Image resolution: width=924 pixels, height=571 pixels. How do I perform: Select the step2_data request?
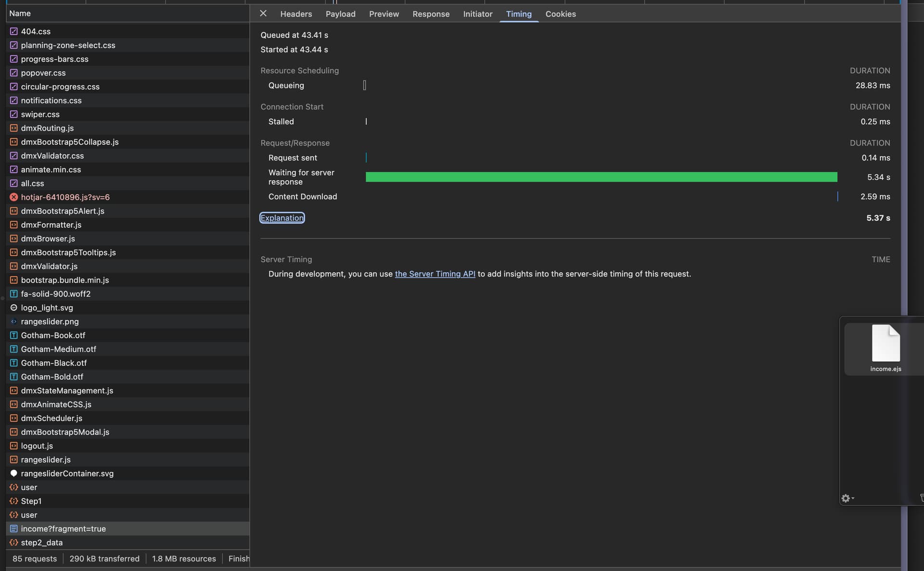pyautogui.click(x=42, y=543)
